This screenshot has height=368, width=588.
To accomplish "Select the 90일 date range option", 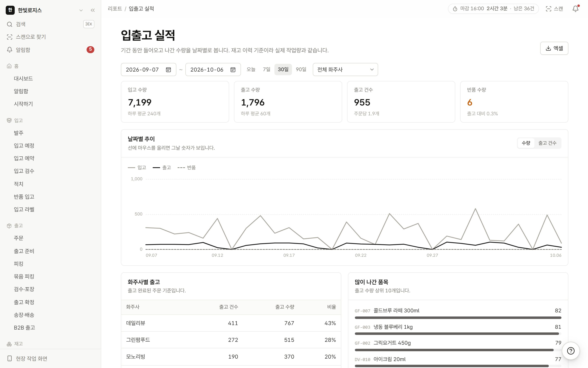I will click(301, 69).
